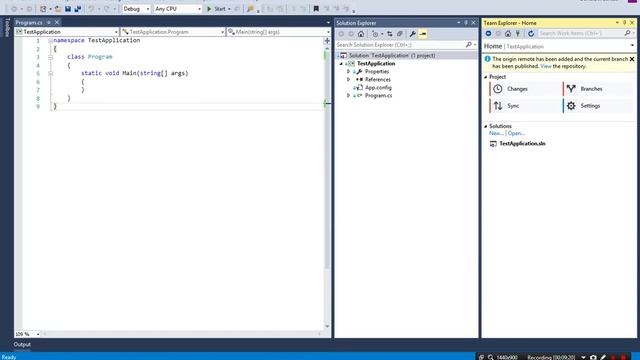Select the Program.cs editor tab
Viewport: 640px width, 360px height.
[x=29, y=22]
